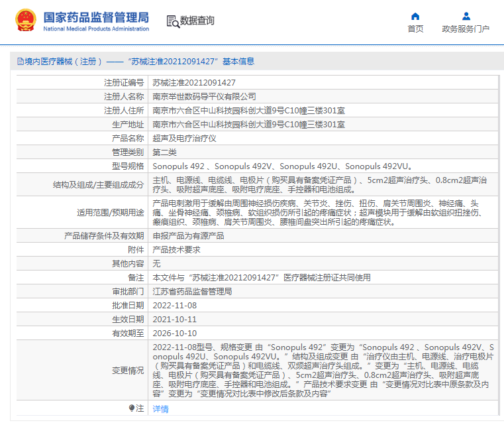504x427 pixels.
Task: Click 其他内容 value 无
Action: pos(156,263)
